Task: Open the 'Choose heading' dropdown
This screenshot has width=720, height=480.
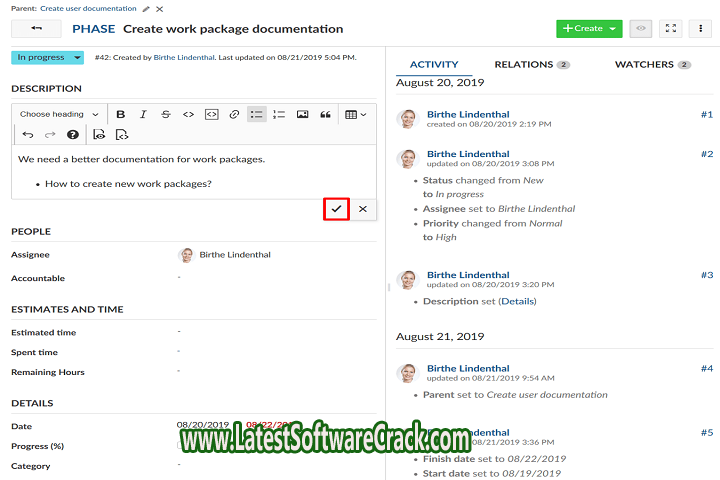Action: click(59, 114)
